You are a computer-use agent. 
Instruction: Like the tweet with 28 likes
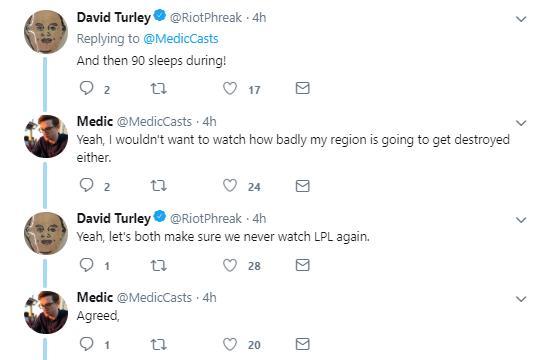pos(230,266)
